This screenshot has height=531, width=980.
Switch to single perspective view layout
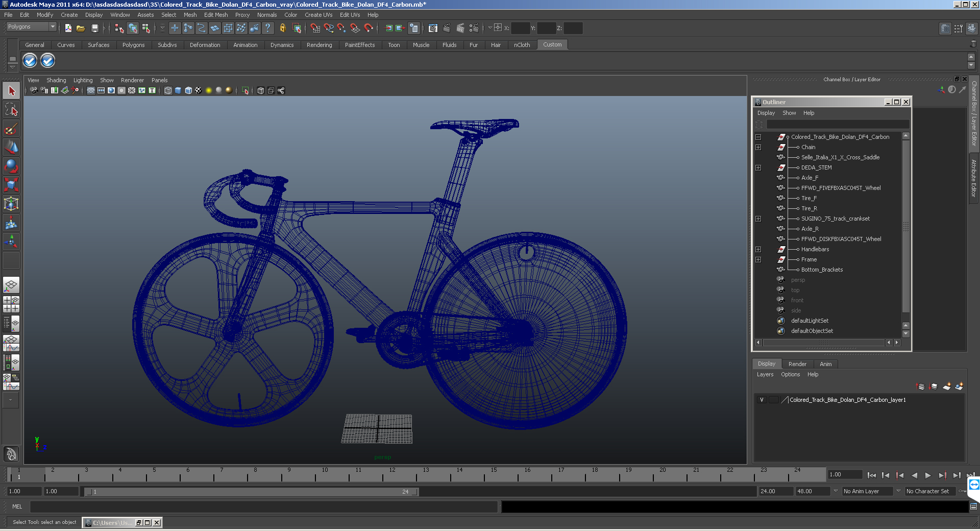pos(11,285)
